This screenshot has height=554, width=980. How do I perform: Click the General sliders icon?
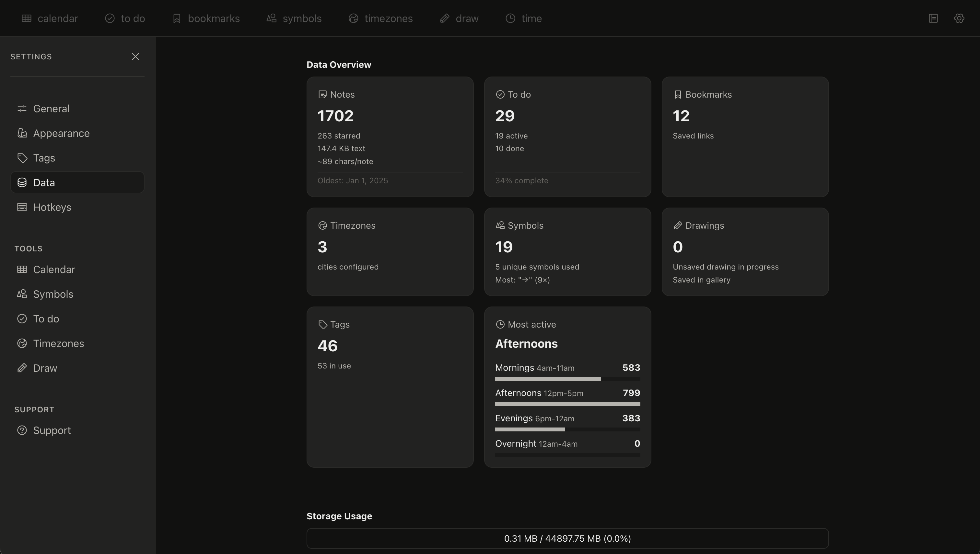point(22,109)
